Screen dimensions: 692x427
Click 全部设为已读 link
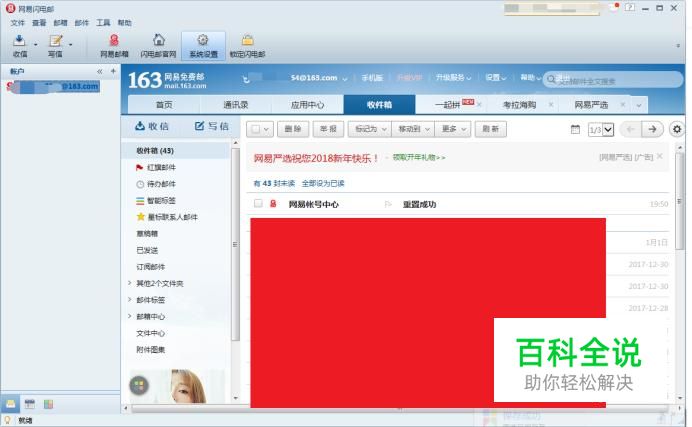323,184
